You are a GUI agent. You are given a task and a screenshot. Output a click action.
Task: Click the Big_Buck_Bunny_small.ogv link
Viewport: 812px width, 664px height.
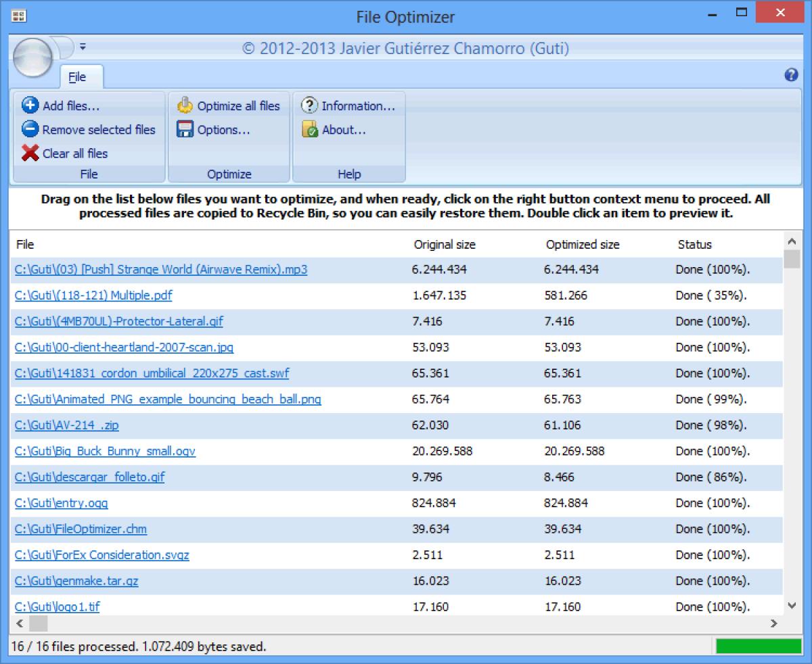coord(106,451)
